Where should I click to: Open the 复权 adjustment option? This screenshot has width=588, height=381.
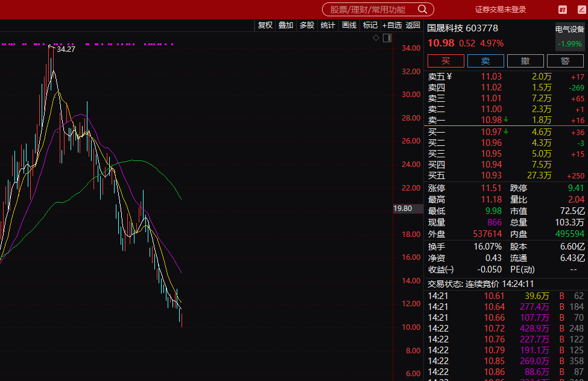[265, 25]
